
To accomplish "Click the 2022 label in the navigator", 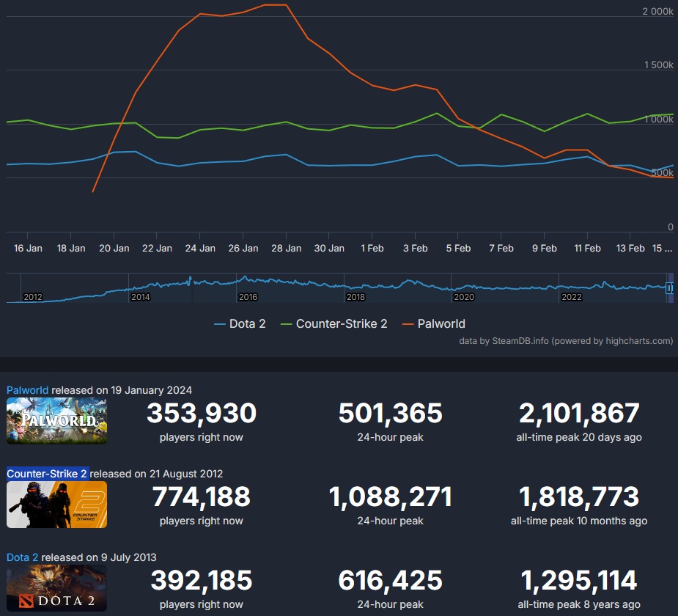I will (572, 297).
